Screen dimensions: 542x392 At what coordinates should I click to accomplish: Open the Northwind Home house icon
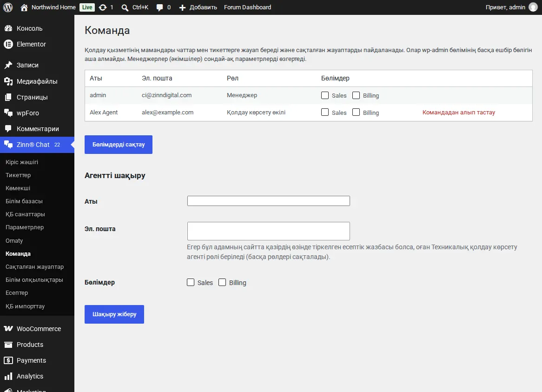pyautogui.click(x=24, y=7)
